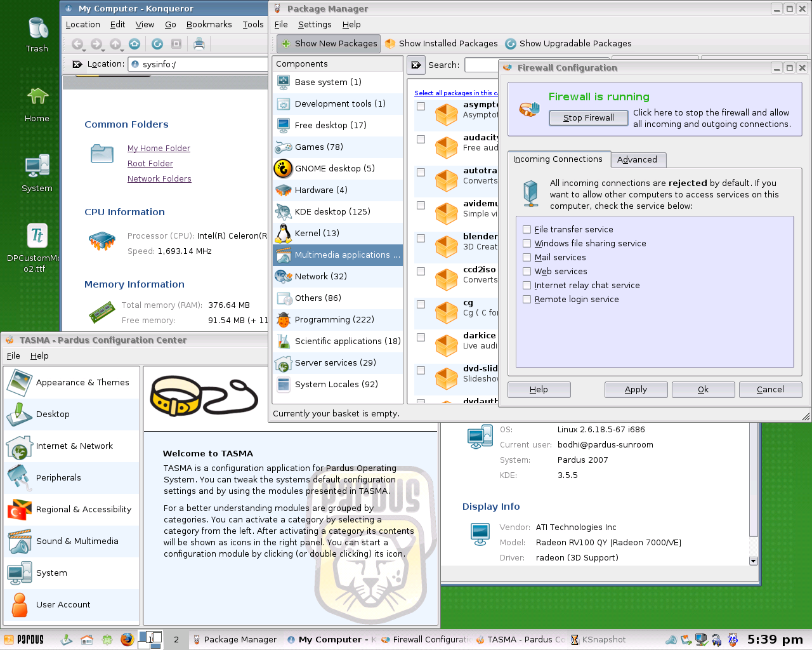This screenshot has height=650, width=812.
Task: Select Internet & Network in TASMA
Action: [x=72, y=446]
